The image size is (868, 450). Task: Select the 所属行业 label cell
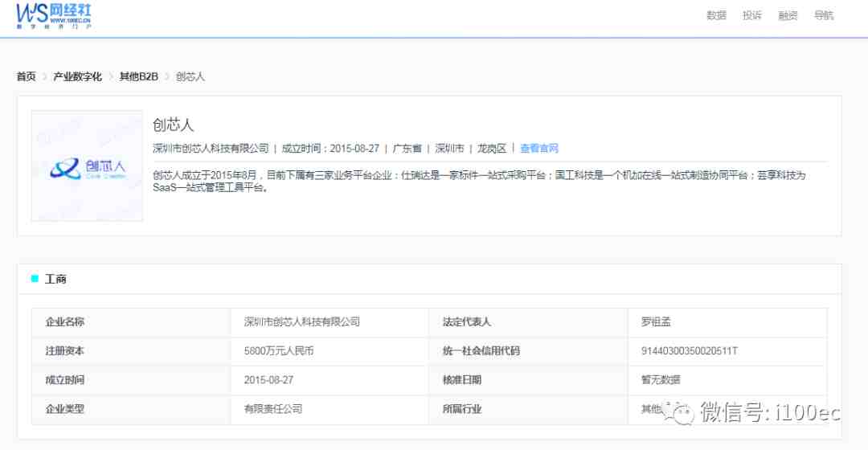(x=528, y=409)
